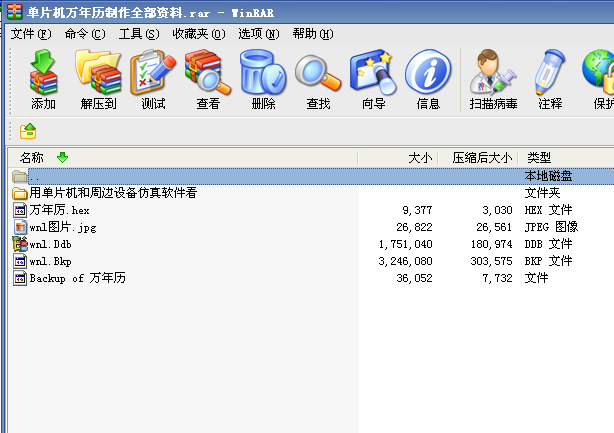Click the wnl.Bkp file icon
The image size is (614, 433).
20,261
